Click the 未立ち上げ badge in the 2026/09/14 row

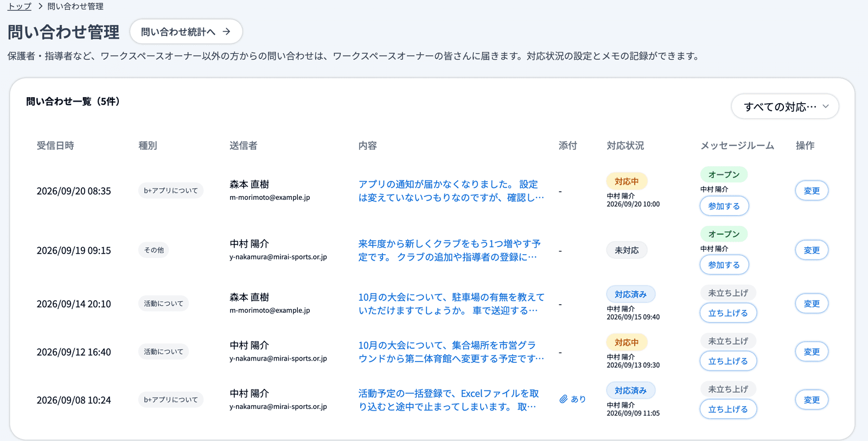[x=728, y=293]
